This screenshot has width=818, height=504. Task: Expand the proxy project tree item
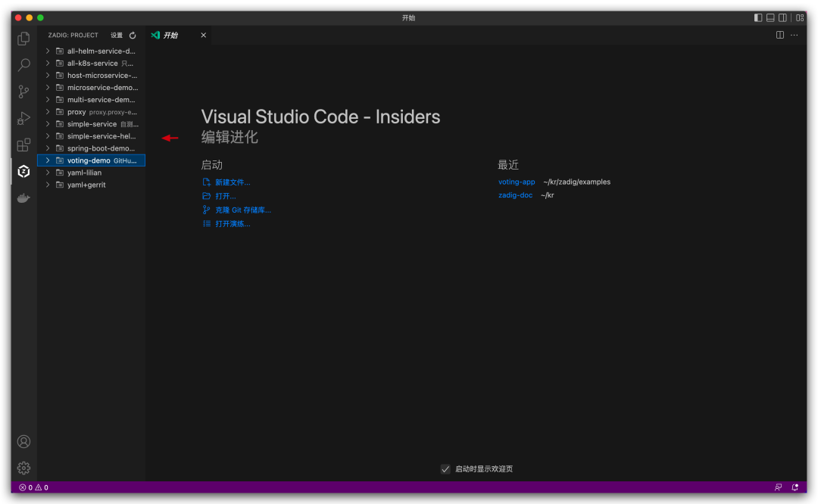[x=47, y=111]
